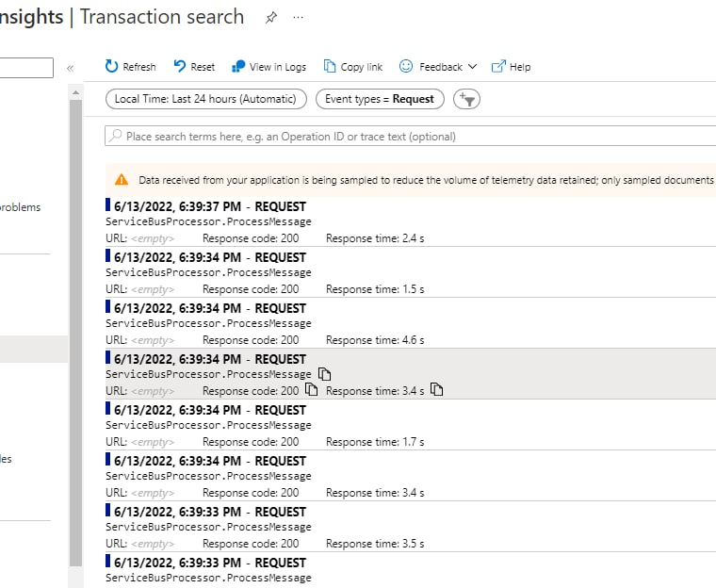Click the Refresh icon
The width and height of the screenshot is (716, 588).
tap(112, 67)
